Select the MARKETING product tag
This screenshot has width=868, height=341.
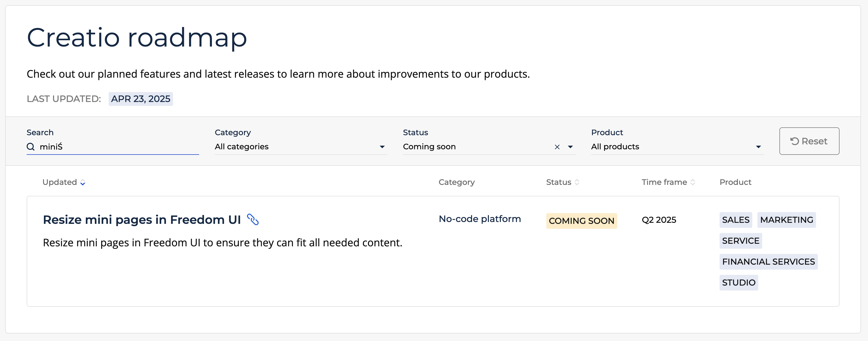[x=786, y=220]
